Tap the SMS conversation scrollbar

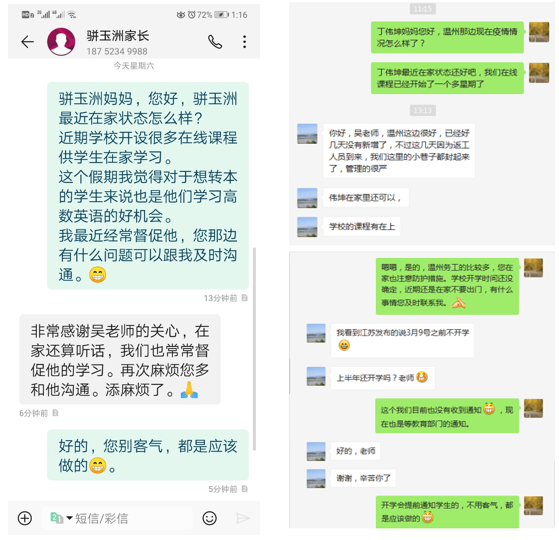click(x=254, y=349)
